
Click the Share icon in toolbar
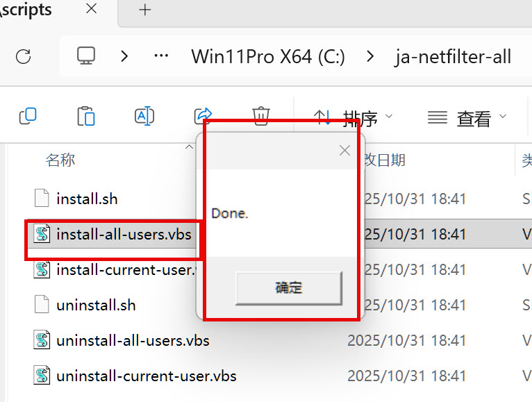click(x=202, y=115)
